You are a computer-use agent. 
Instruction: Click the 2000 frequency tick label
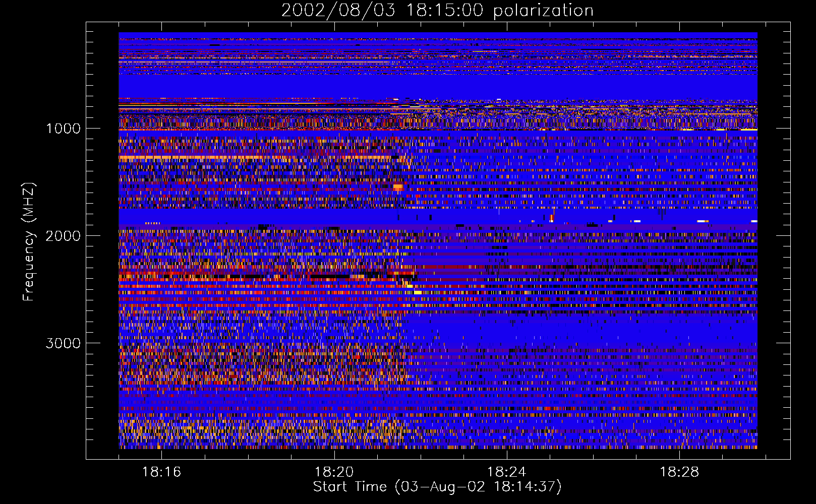tap(63, 236)
